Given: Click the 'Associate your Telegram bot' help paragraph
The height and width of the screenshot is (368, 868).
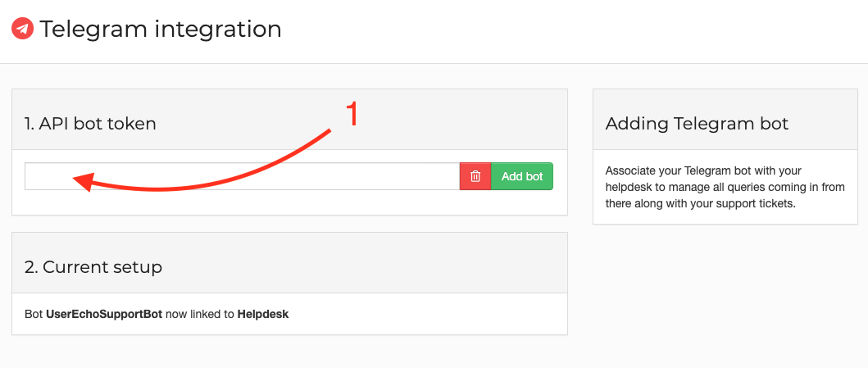Looking at the screenshot, I should click(x=725, y=187).
